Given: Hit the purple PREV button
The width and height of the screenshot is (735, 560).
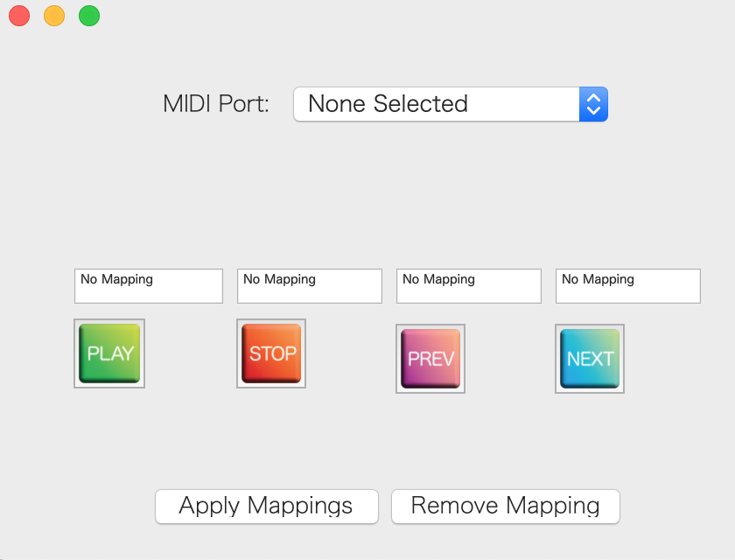Looking at the screenshot, I should [430, 359].
